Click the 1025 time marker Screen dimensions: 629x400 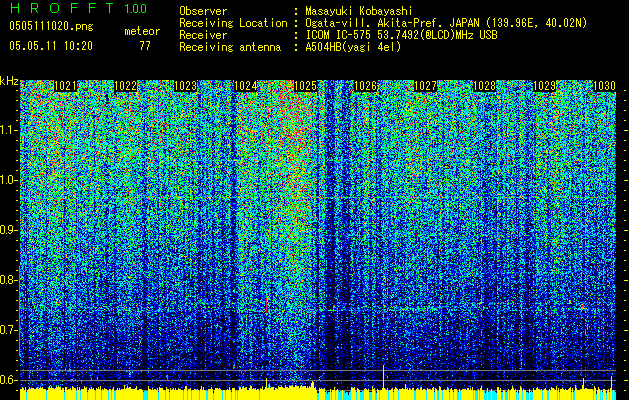tap(306, 86)
